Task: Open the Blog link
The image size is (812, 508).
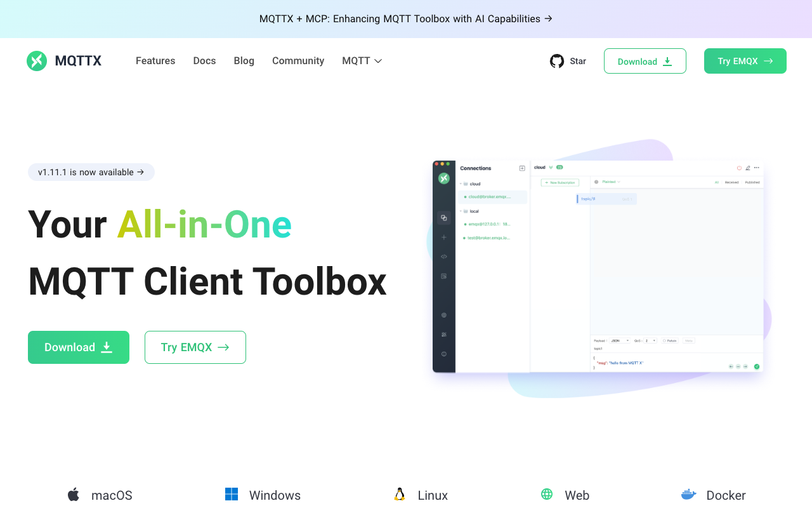Action: pyautogui.click(x=244, y=61)
